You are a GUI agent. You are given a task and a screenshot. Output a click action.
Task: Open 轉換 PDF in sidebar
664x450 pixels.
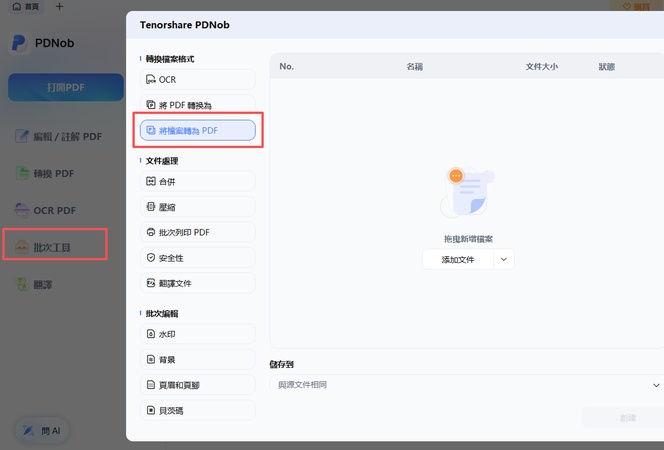pos(45,174)
